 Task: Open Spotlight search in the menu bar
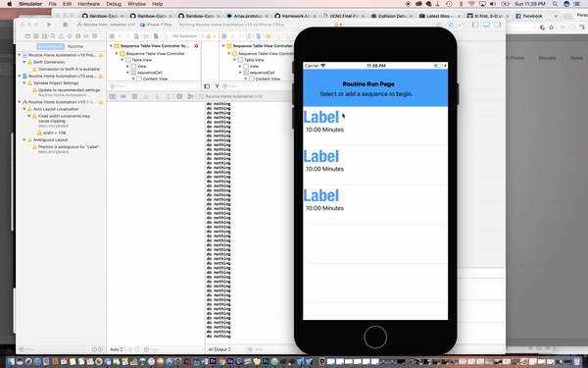[555, 4]
